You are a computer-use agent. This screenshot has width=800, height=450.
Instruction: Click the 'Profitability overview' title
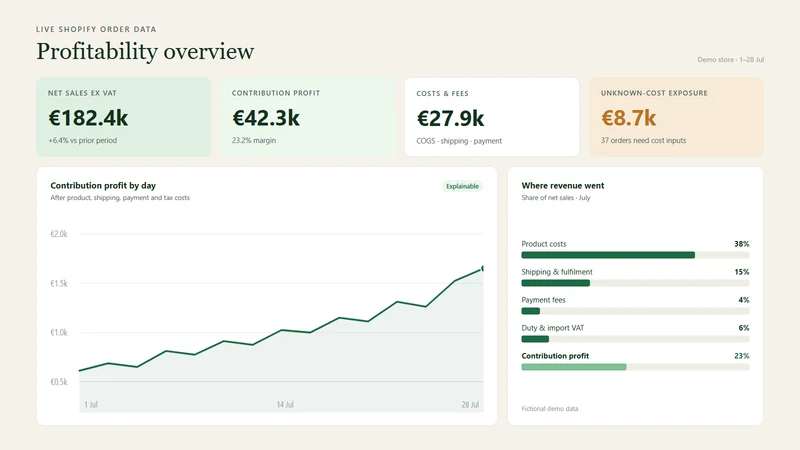pos(145,51)
